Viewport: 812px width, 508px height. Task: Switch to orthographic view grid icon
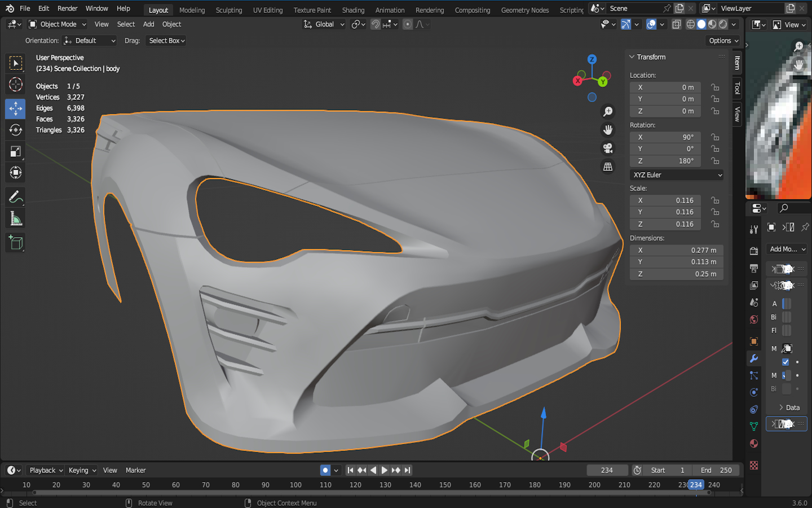pos(608,167)
